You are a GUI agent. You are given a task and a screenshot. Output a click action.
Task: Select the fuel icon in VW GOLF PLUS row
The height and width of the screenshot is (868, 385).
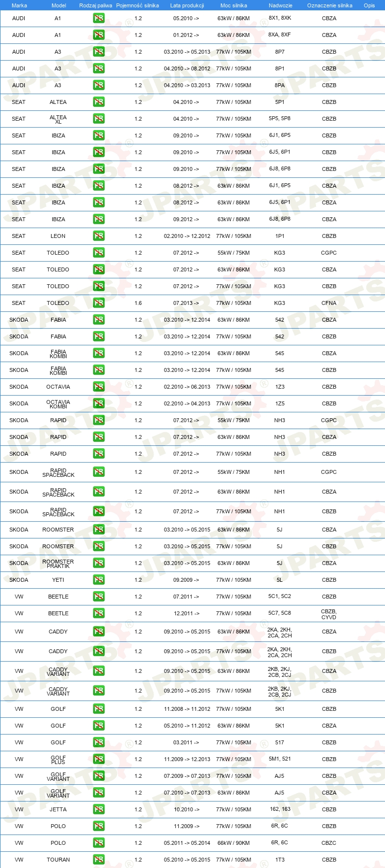click(x=98, y=759)
